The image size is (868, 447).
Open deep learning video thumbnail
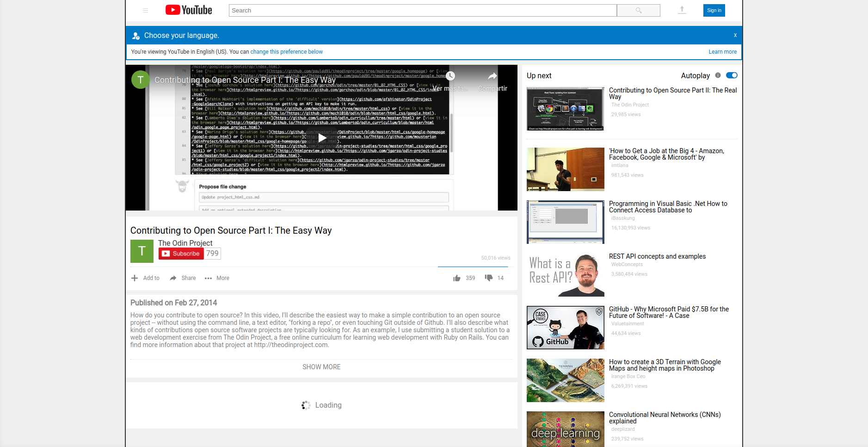(x=566, y=429)
